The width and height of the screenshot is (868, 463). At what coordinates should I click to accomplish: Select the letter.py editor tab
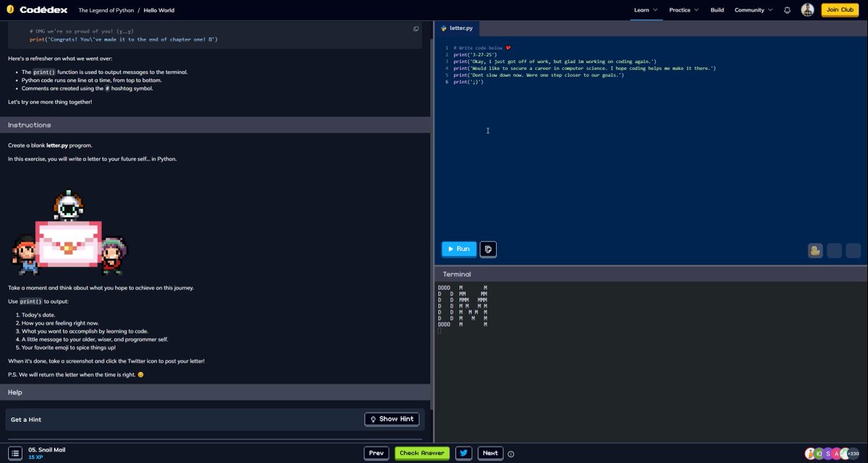pyautogui.click(x=457, y=28)
